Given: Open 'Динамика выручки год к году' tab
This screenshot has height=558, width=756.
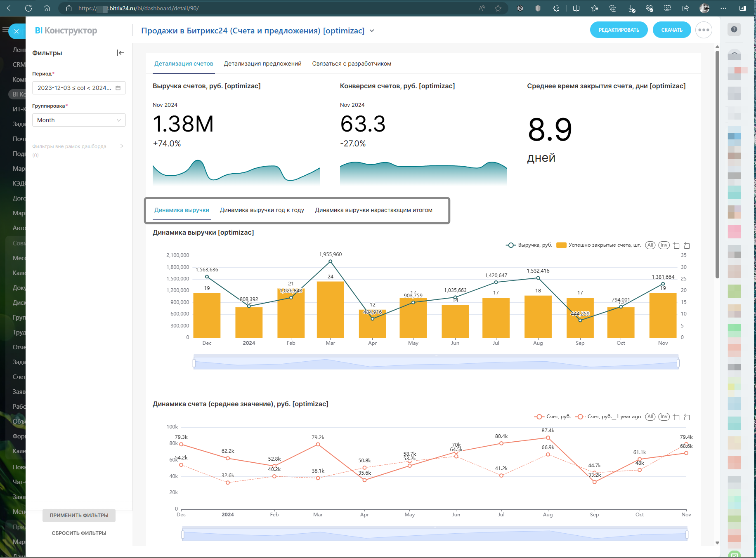Looking at the screenshot, I should click(262, 210).
